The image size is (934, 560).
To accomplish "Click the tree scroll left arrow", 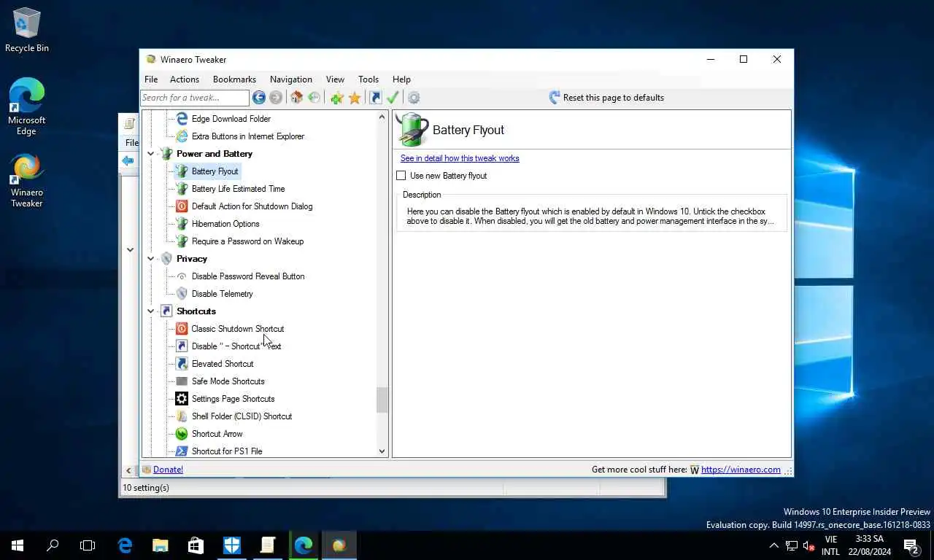I will (129, 470).
